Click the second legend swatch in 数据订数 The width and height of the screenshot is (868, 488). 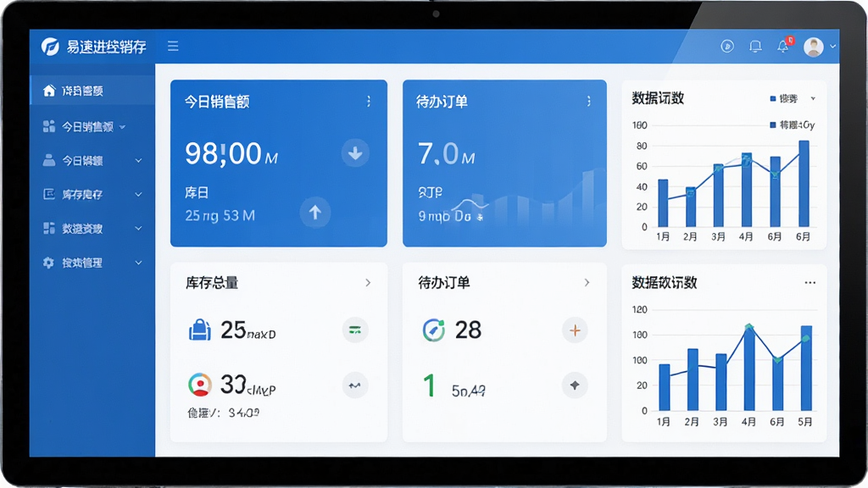pos(773,125)
